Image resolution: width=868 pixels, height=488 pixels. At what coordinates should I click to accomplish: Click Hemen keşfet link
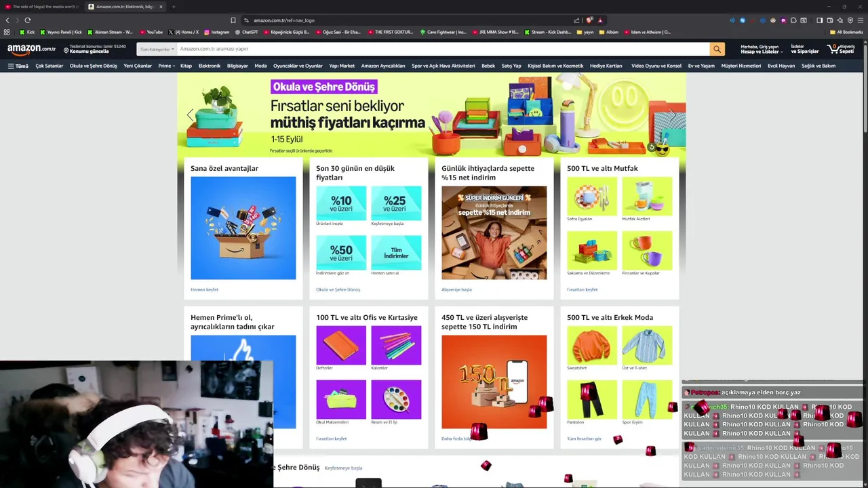click(x=204, y=289)
